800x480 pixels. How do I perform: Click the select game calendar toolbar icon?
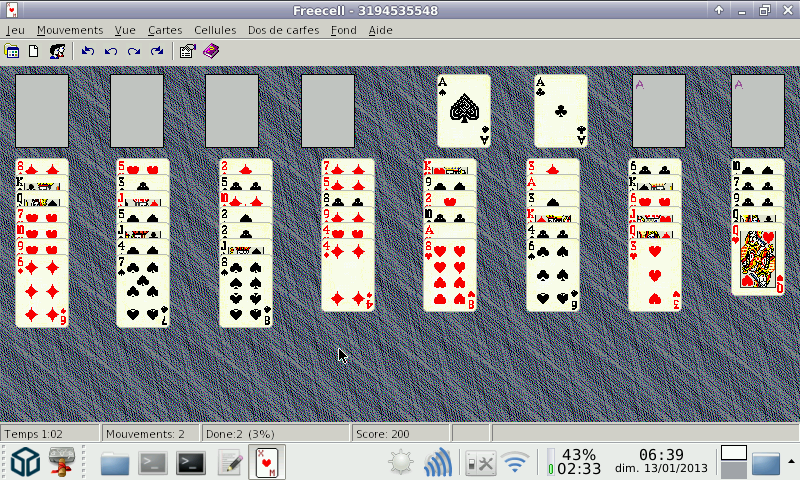(x=12, y=51)
